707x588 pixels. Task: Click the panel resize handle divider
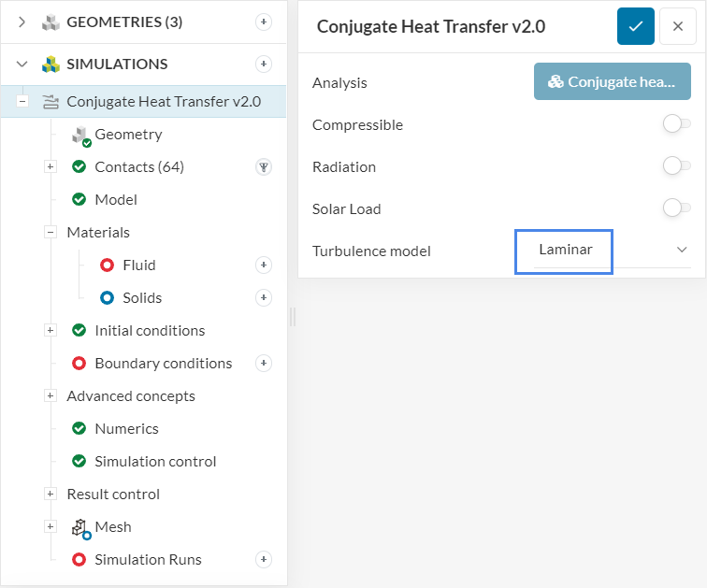click(293, 318)
